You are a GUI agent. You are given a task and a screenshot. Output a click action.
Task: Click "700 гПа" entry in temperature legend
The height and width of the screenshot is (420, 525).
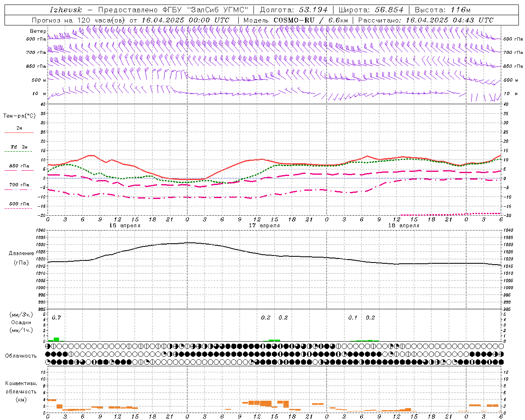19,185
